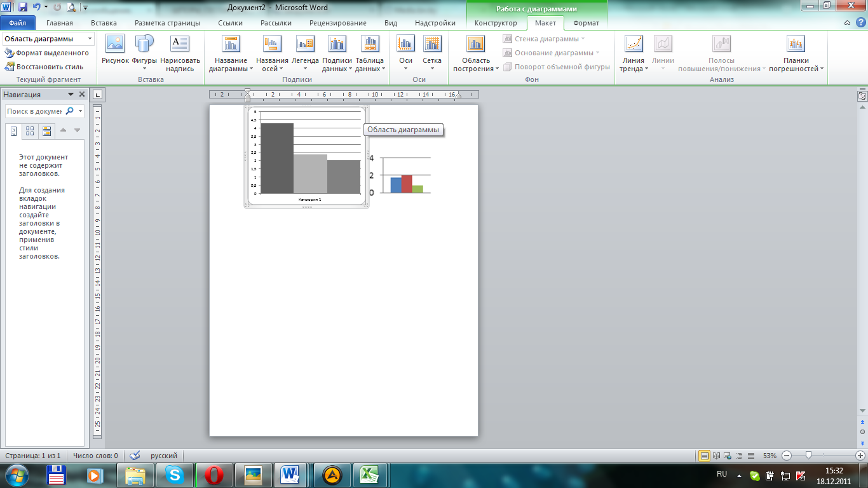Click the zoom out minus button
Screen dimensions: 868x488
click(787, 456)
